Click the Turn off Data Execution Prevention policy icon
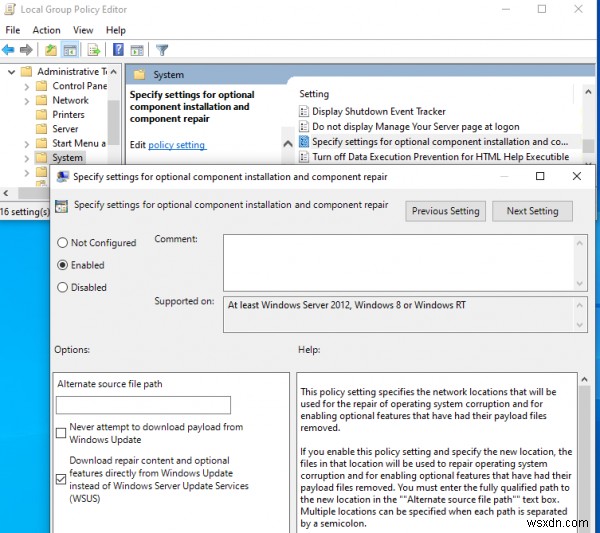Screen dimensions: 600x533 [x=304, y=156]
